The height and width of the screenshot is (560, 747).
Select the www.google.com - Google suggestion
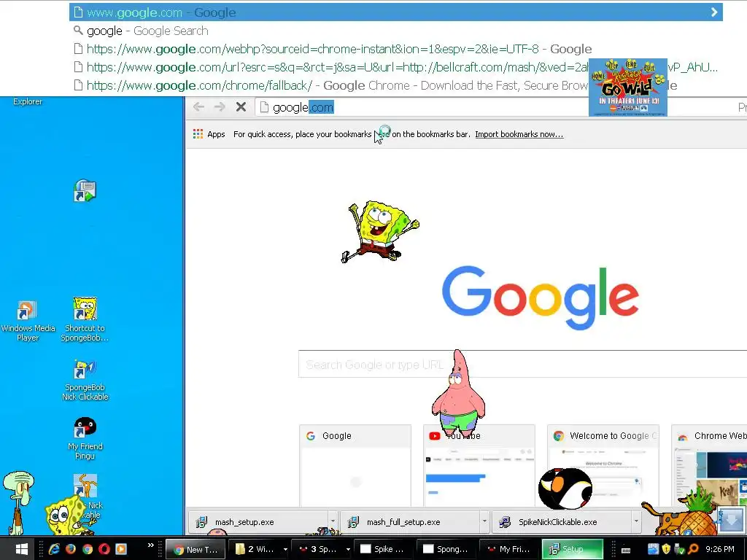coord(396,12)
